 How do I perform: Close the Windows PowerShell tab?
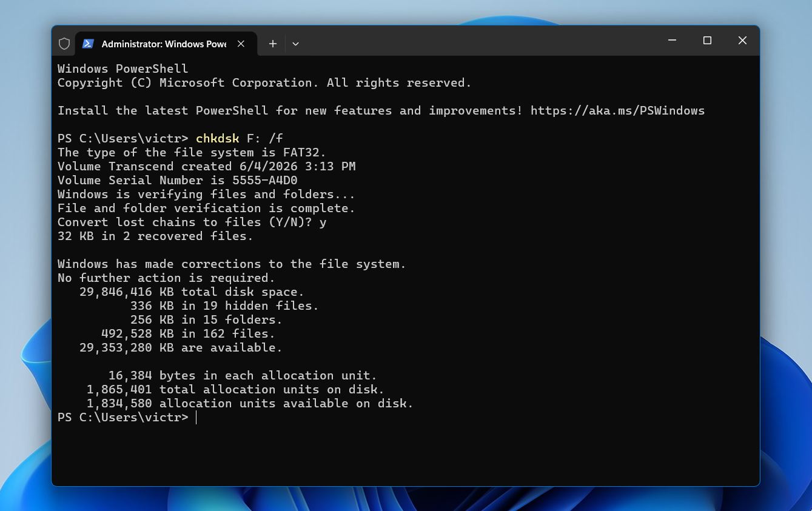[x=241, y=44]
